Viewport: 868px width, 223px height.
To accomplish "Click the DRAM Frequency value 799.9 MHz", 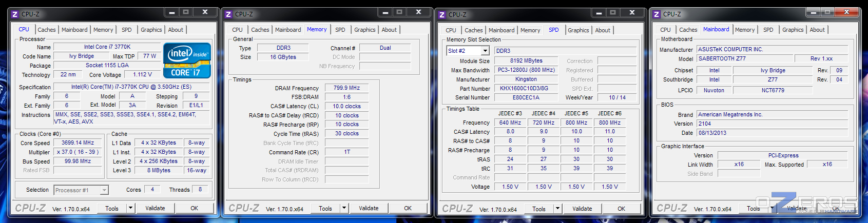I will point(347,88).
